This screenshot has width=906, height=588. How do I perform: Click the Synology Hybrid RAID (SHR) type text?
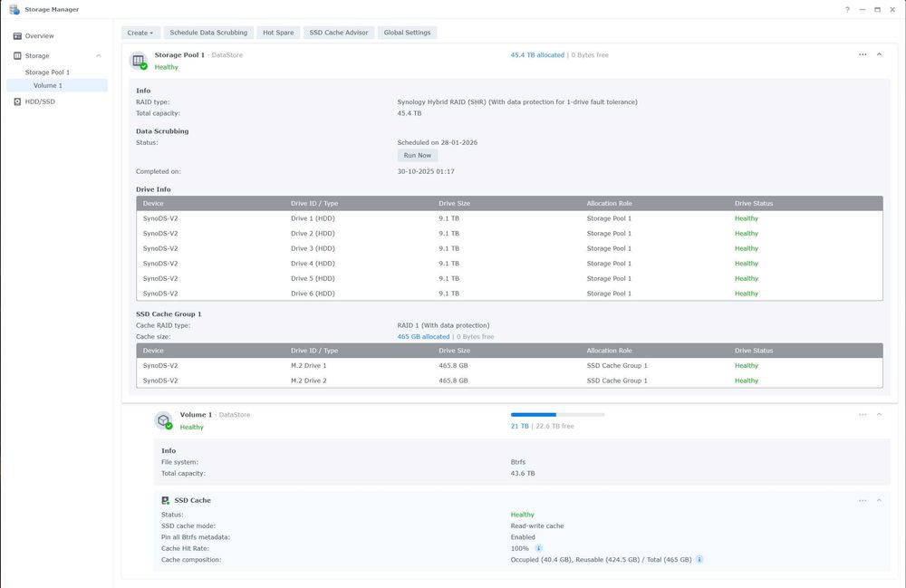[x=517, y=102]
